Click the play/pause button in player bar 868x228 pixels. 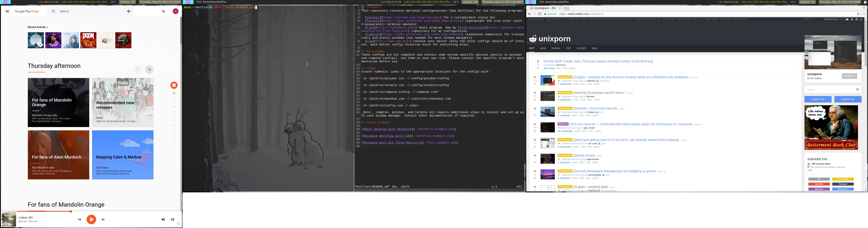pyautogui.click(x=91, y=219)
